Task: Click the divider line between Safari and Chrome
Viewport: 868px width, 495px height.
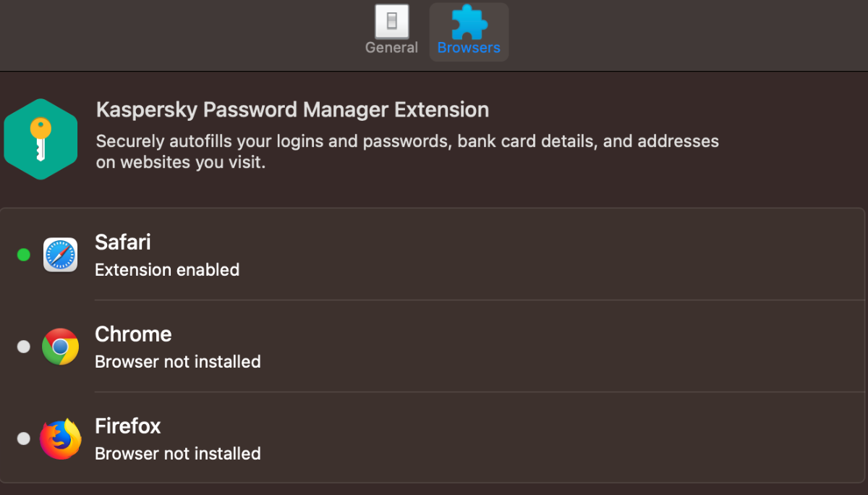Action: (x=477, y=300)
